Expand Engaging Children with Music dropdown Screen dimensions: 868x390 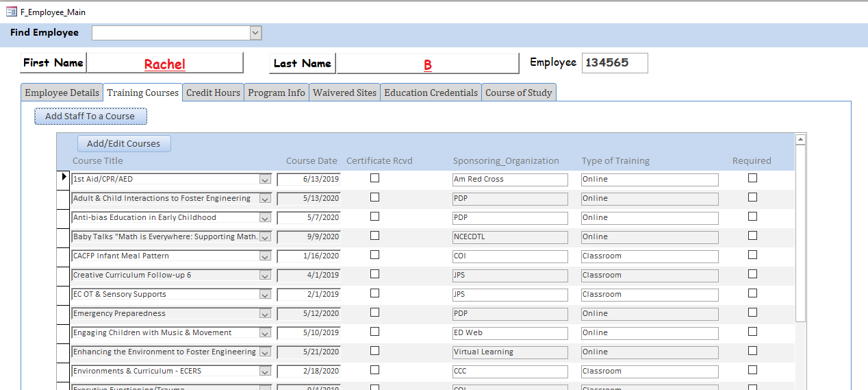click(265, 333)
